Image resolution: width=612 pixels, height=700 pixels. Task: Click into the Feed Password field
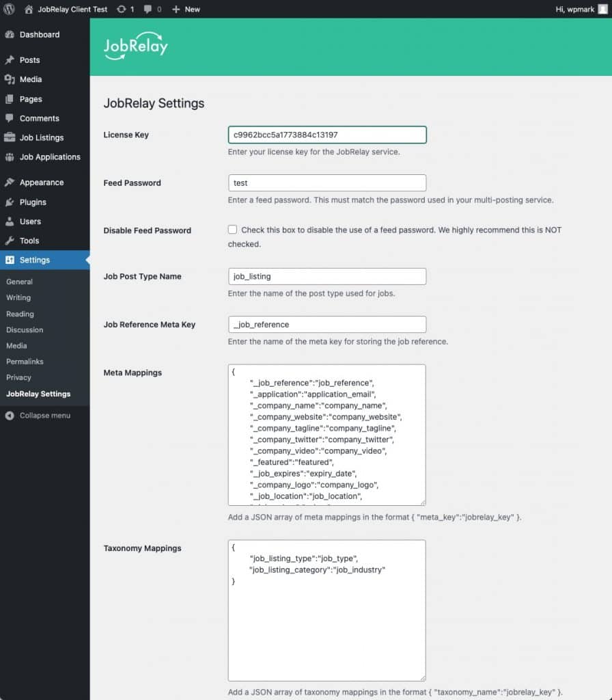[x=327, y=183]
